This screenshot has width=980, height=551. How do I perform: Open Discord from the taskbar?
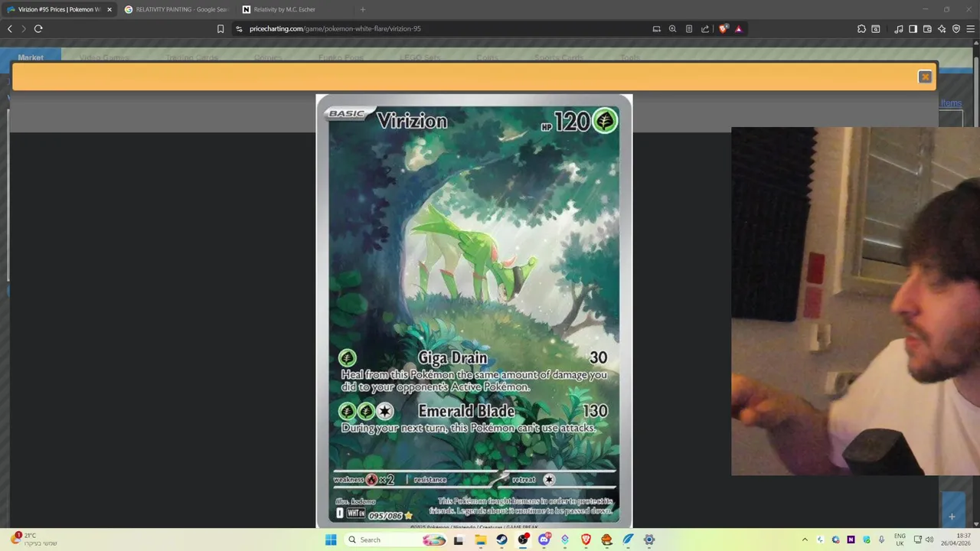point(544,540)
